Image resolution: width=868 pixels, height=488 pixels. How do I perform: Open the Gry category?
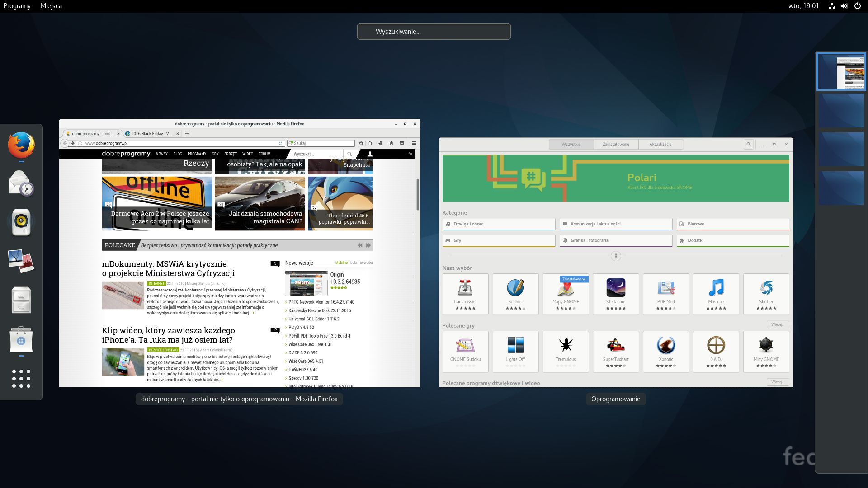click(499, 240)
